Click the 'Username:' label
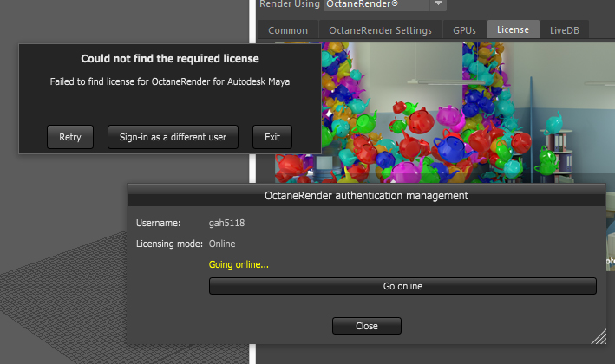 pos(159,223)
